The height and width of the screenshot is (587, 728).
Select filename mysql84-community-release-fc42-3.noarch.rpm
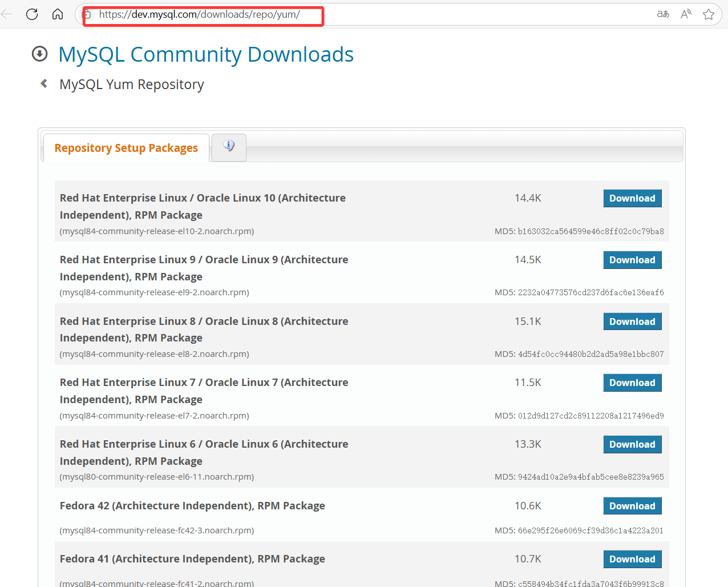[157, 530]
